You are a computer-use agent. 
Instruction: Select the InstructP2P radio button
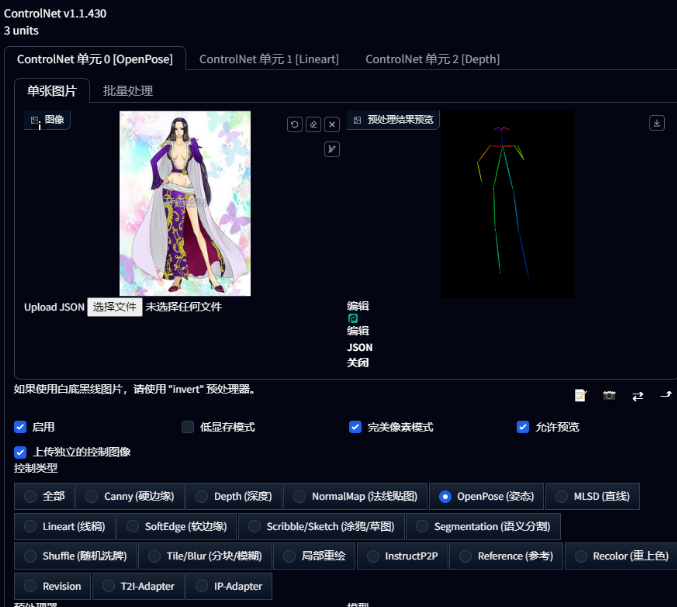(402, 556)
